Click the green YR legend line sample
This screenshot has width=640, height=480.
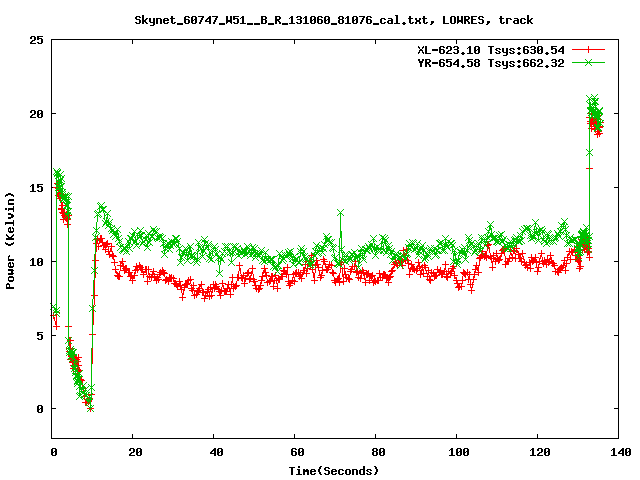tap(590, 63)
